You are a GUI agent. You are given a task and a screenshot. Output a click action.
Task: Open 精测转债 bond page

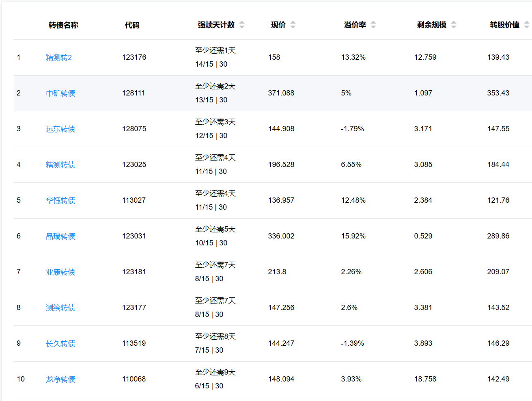click(x=60, y=165)
